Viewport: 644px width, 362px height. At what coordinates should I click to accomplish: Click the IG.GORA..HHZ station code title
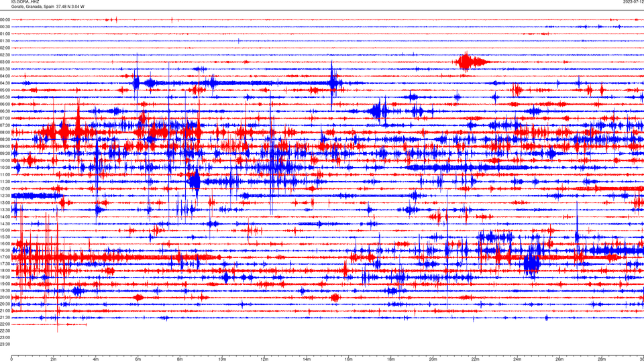[25, 1]
